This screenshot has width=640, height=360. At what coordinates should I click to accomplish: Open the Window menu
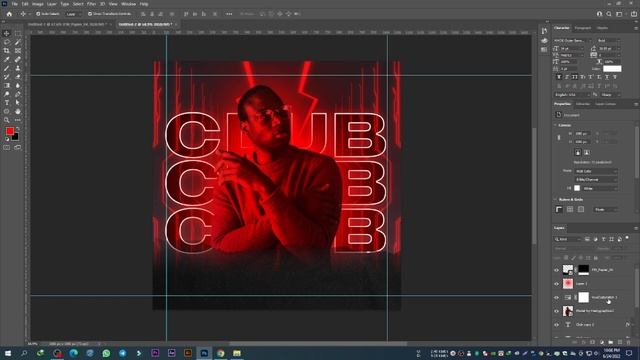(128, 4)
